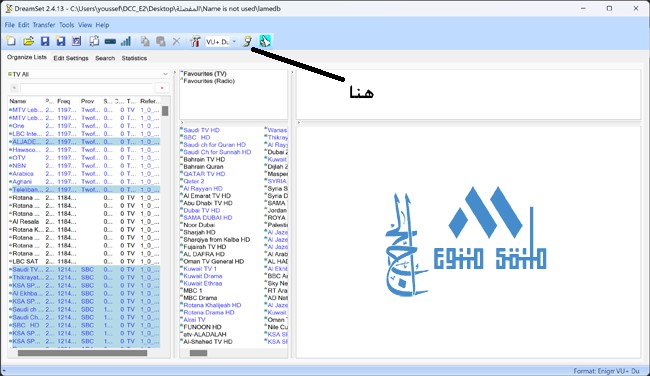650x376 pixels.
Task: Click the Freq column header
Action: 63,101
